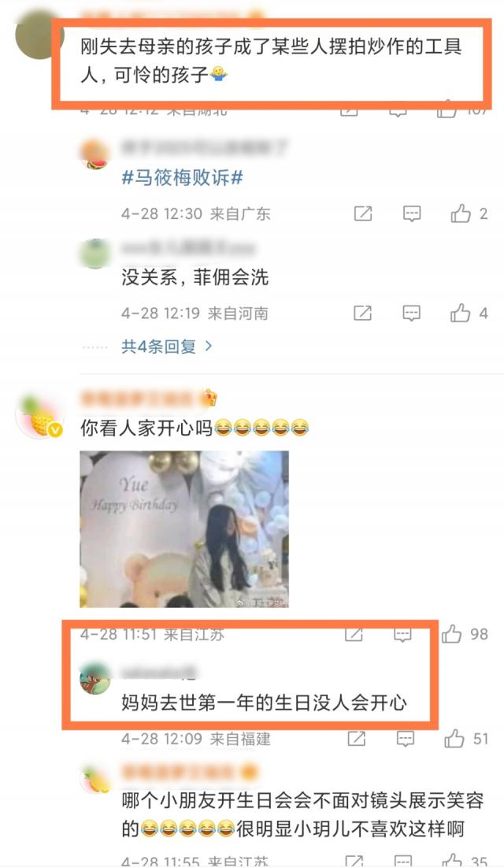Open the #马筱梅败诉# hashtag topic
Screen dimensions: 504x868
(182, 178)
